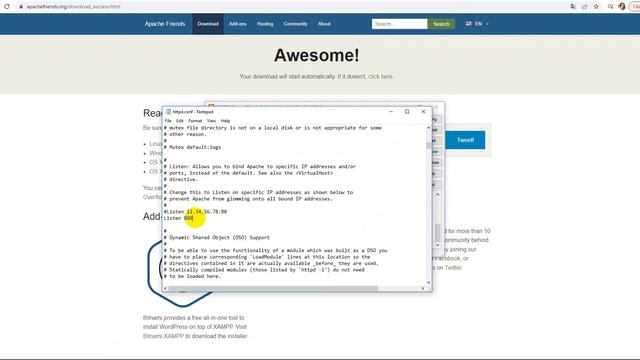Click the share page icon in address bar
This screenshot has height=360, width=640.
(x=584, y=7)
